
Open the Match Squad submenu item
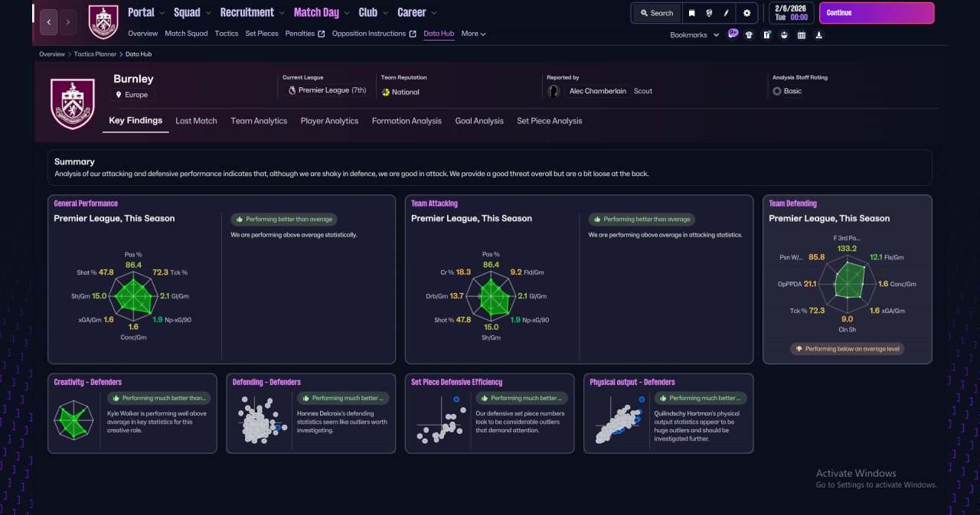tap(186, 34)
